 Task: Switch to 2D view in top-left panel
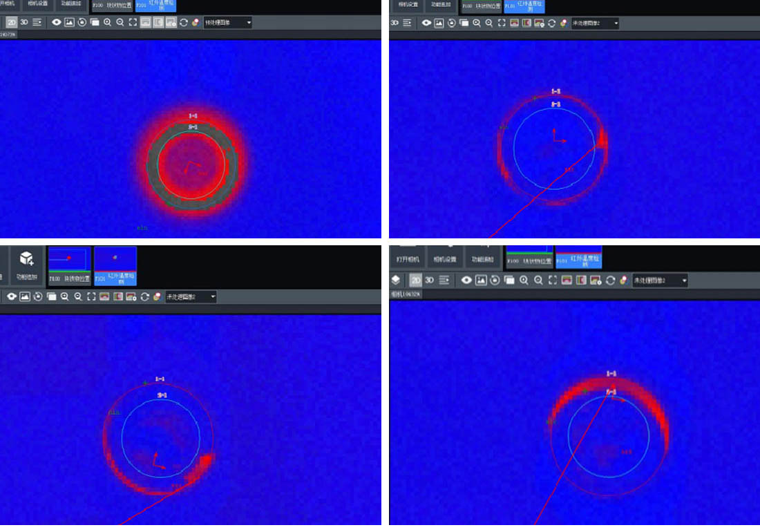pos(12,22)
